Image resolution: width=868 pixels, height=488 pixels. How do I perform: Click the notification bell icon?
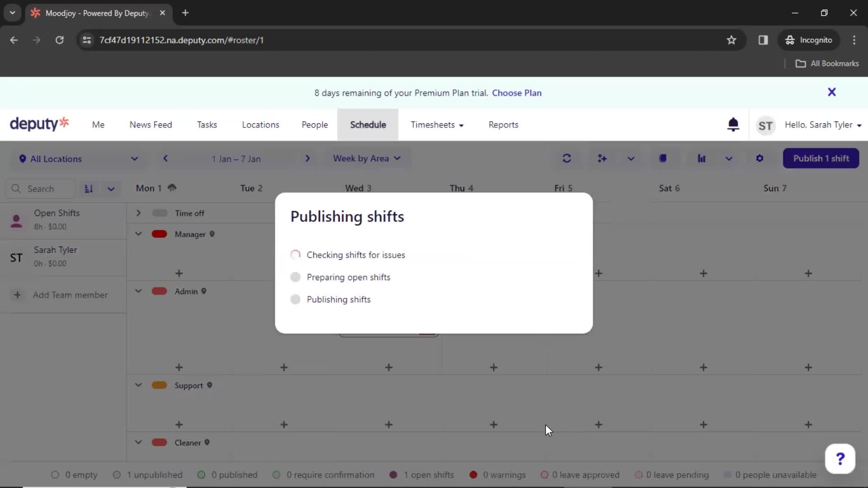[733, 125]
